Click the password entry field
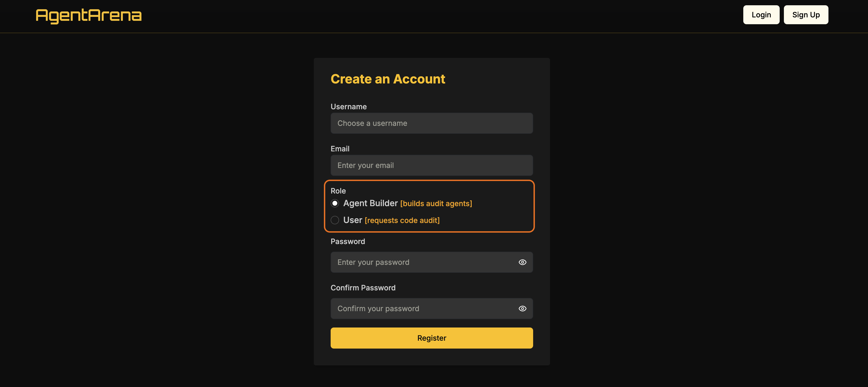The width and height of the screenshot is (868, 387). click(x=421, y=262)
